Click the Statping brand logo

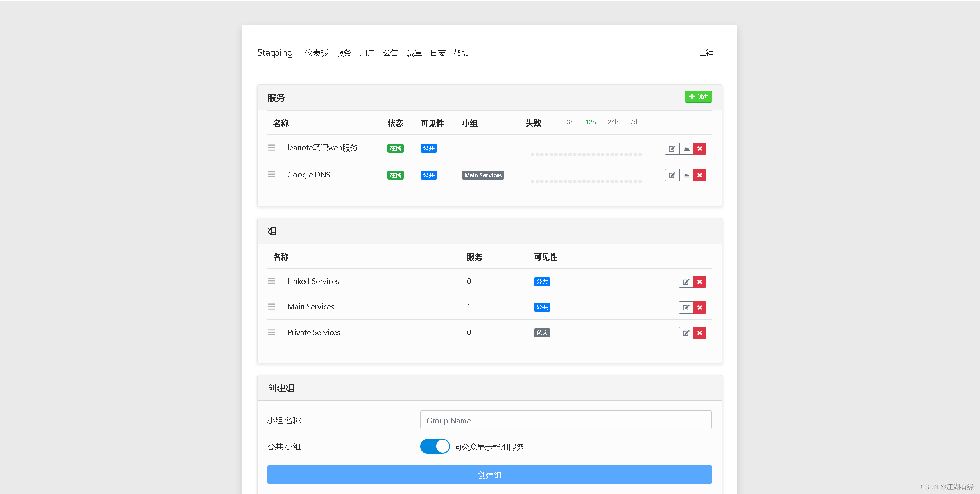pyautogui.click(x=275, y=53)
